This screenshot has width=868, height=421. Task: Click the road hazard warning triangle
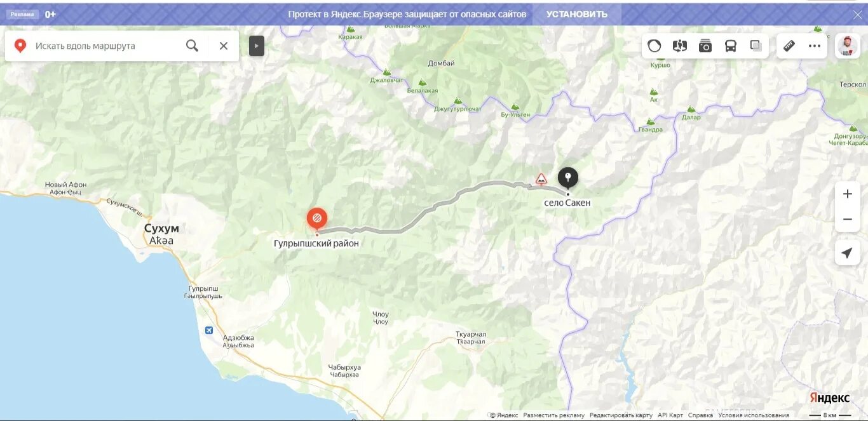541,178
